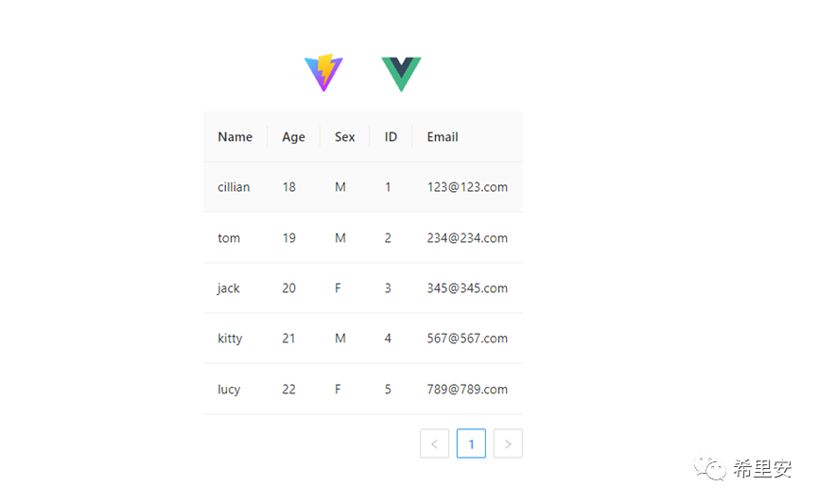Viewport: 818px width, 504px height.
Task: Select the lucy name cell
Action: (x=229, y=390)
